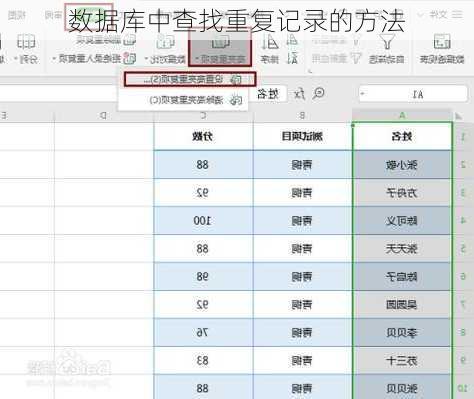Click the ascending A-to-Z sort icon
Image resolution: width=474 pixels, height=399 pixels.
(x=292, y=40)
